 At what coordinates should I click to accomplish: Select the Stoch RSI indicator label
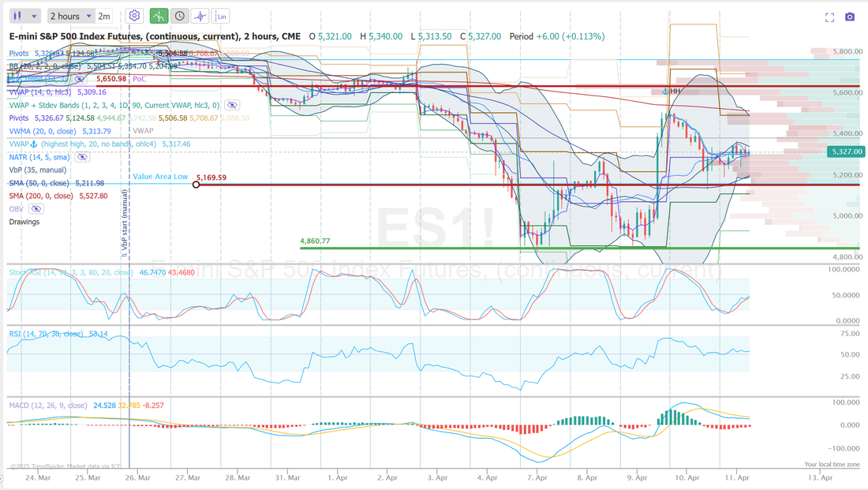71,272
